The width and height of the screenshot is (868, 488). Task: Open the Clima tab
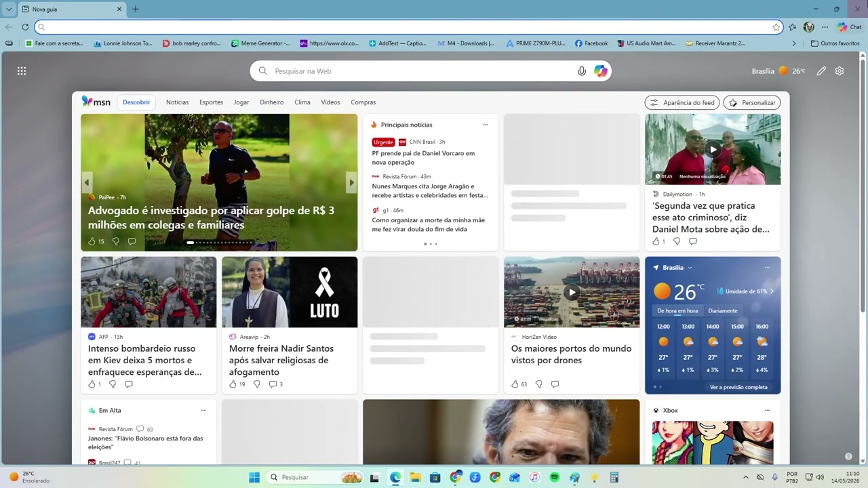tap(302, 102)
